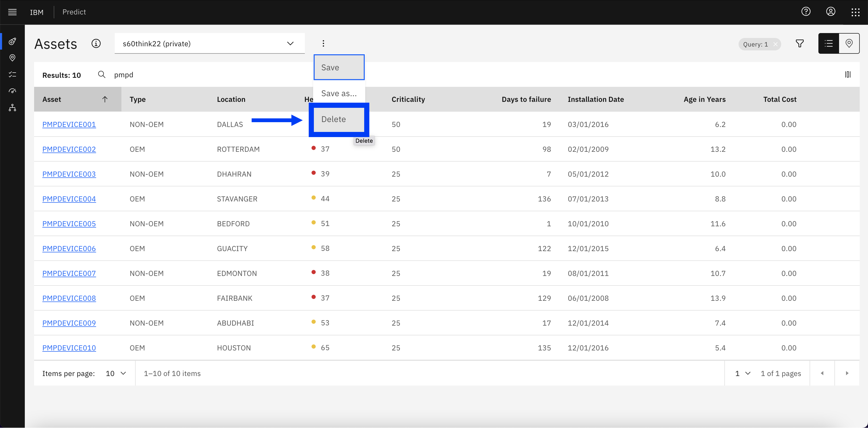Select the '1–10 of 10 items' text
Viewport: 868px width, 428px height.
click(x=172, y=373)
